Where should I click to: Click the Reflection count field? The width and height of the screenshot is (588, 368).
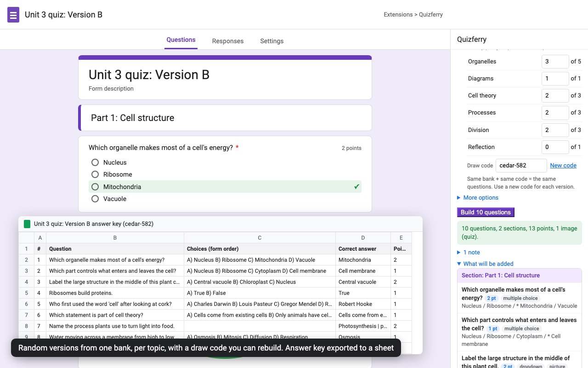[x=555, y=147]
